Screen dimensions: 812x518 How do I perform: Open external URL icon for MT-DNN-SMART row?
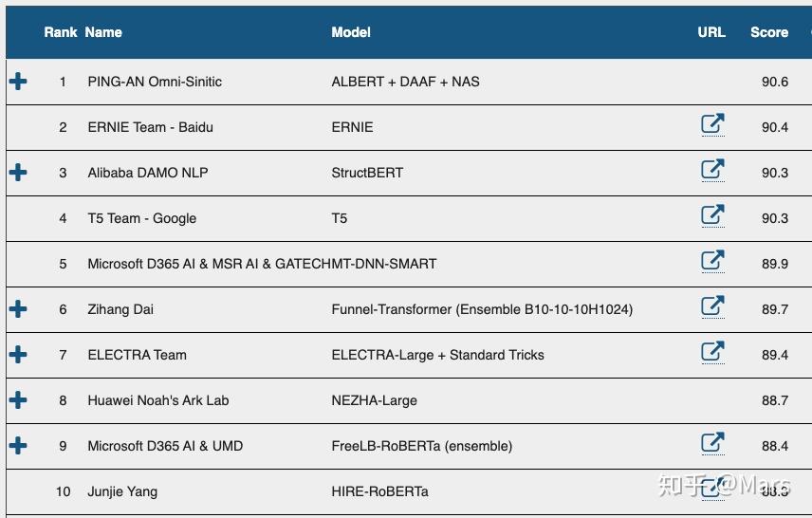pos(711,262)
